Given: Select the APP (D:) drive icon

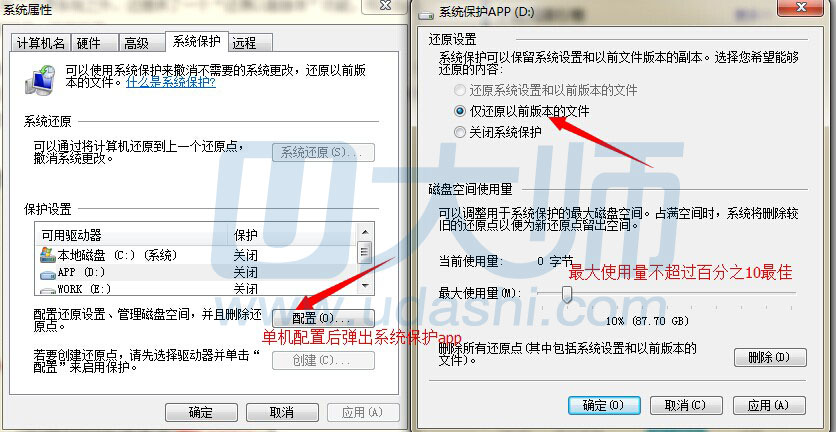Looking at the screenshot, I should [x=48, y=274].
